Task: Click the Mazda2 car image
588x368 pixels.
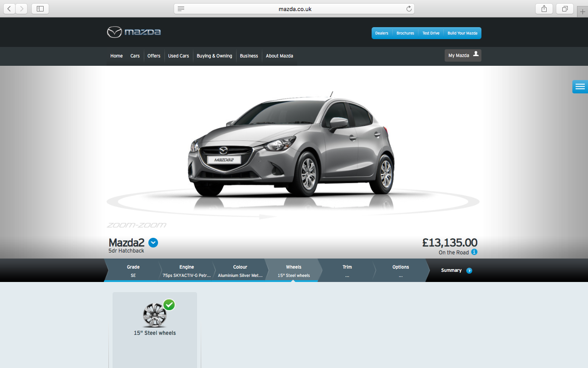Action: click(x=291, y=145)
